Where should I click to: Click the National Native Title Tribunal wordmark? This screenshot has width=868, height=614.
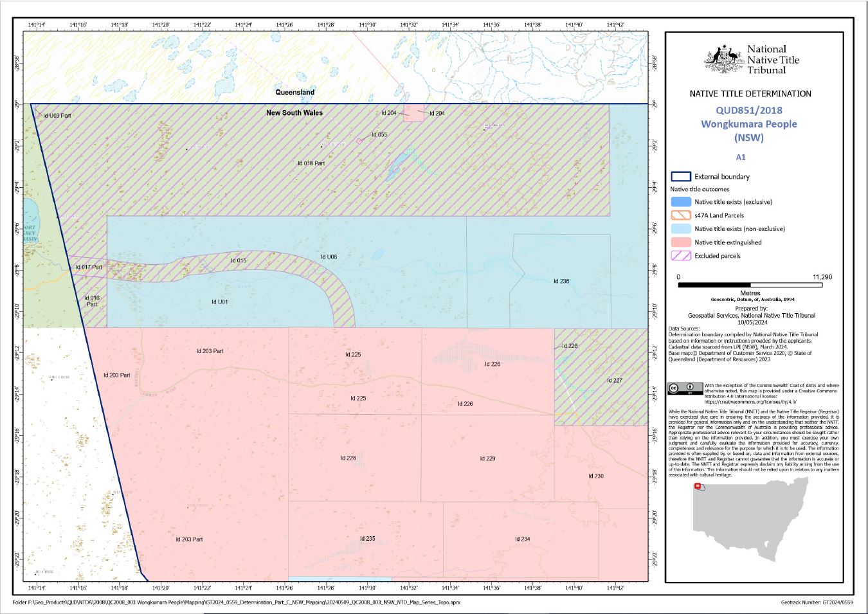(x=773, y=59)
